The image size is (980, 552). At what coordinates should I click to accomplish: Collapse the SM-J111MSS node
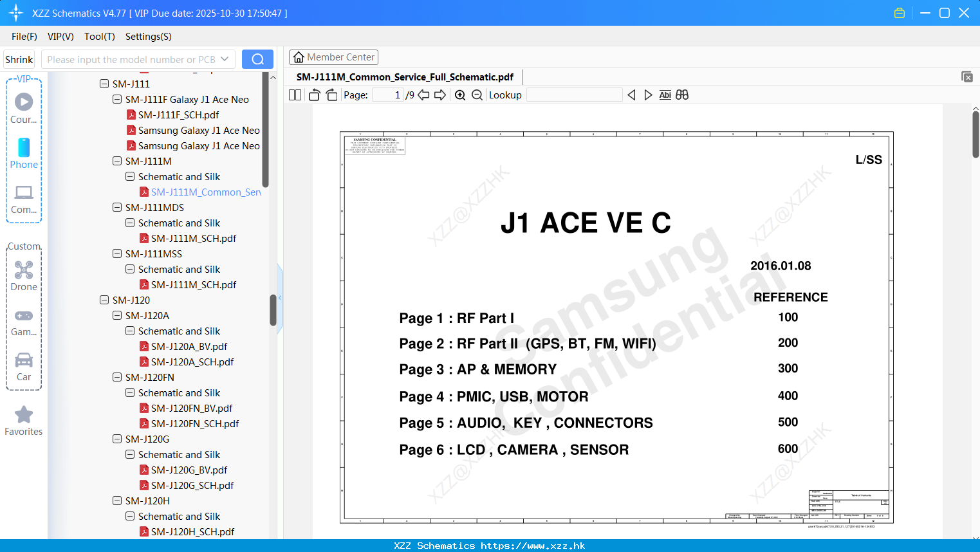tap(117, 253)
